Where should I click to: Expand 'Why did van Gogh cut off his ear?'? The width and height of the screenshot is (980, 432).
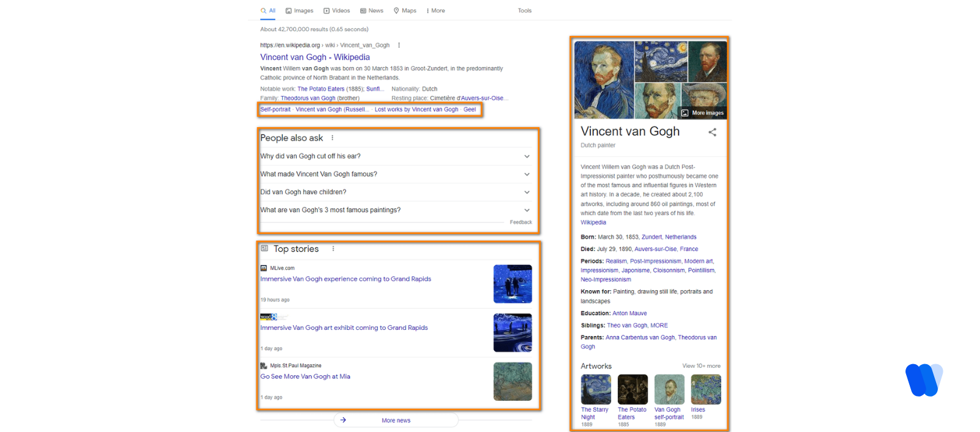[x=396, y=156]
